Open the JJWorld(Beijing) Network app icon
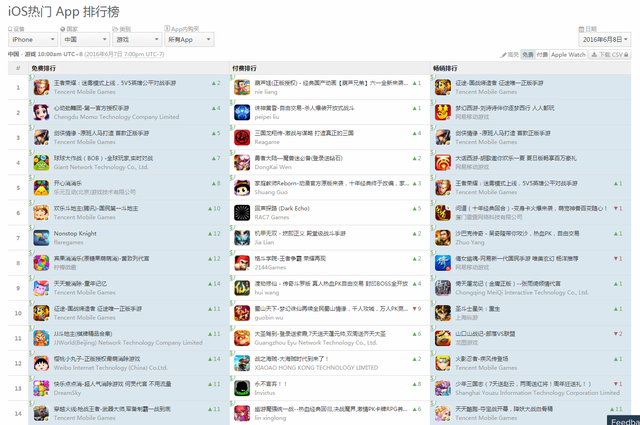This screenshot has height=425, width=640. 41,338
